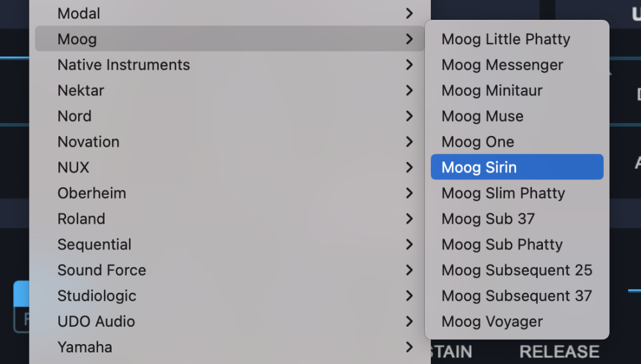Select Moog Subsequent 37

(x=517, y=295)
